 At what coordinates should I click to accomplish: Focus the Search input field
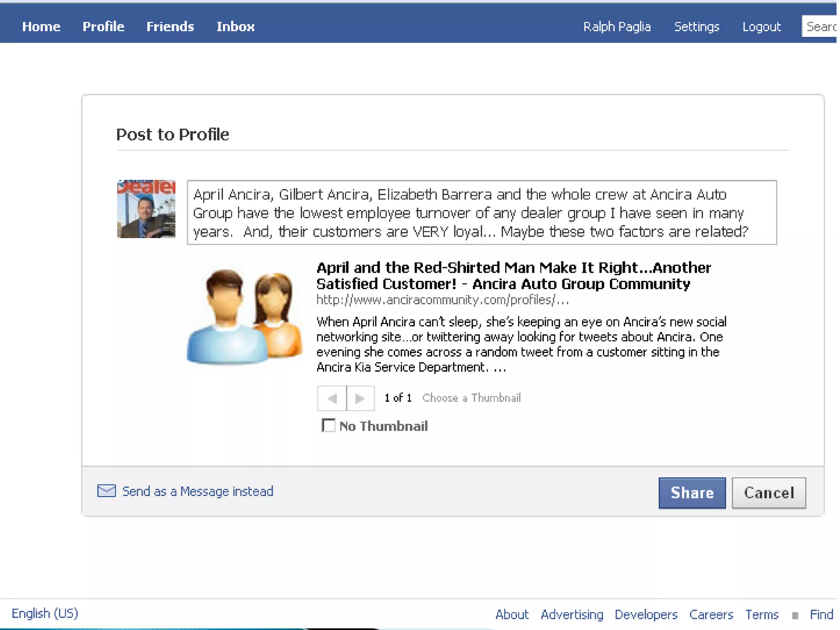click(819, 26)
